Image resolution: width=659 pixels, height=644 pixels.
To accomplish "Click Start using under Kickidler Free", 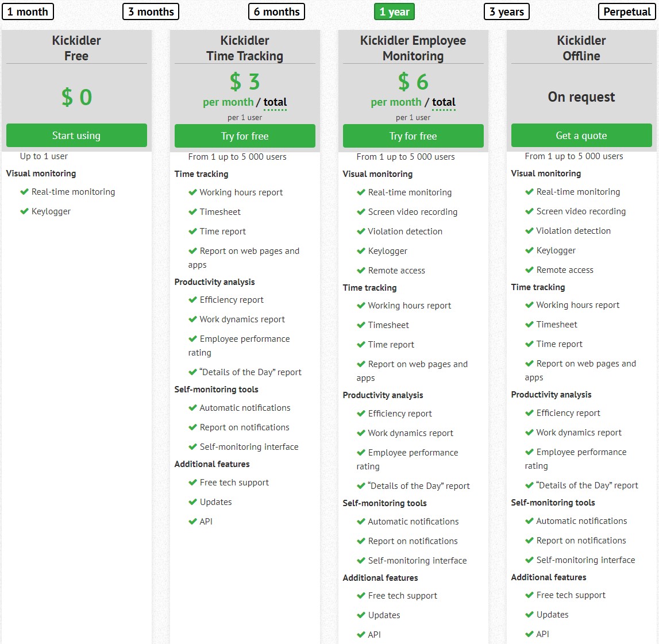I will (x=76, y=136).
